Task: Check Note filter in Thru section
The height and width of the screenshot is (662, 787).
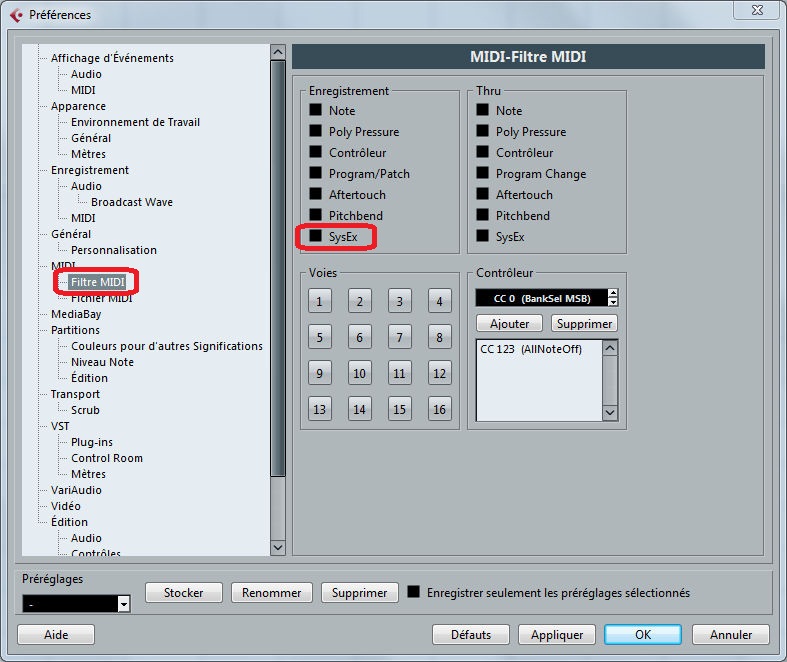Action: (x=483, y=111)
